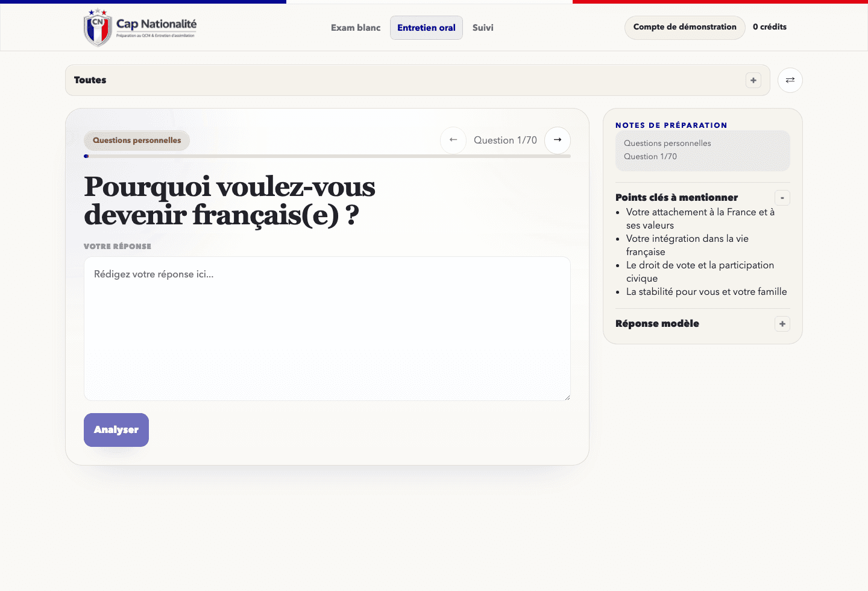Click the Cap Nationalité brand name text
Image resolution: width=868 pixels, height=591 pixels.
click(156, 24)
